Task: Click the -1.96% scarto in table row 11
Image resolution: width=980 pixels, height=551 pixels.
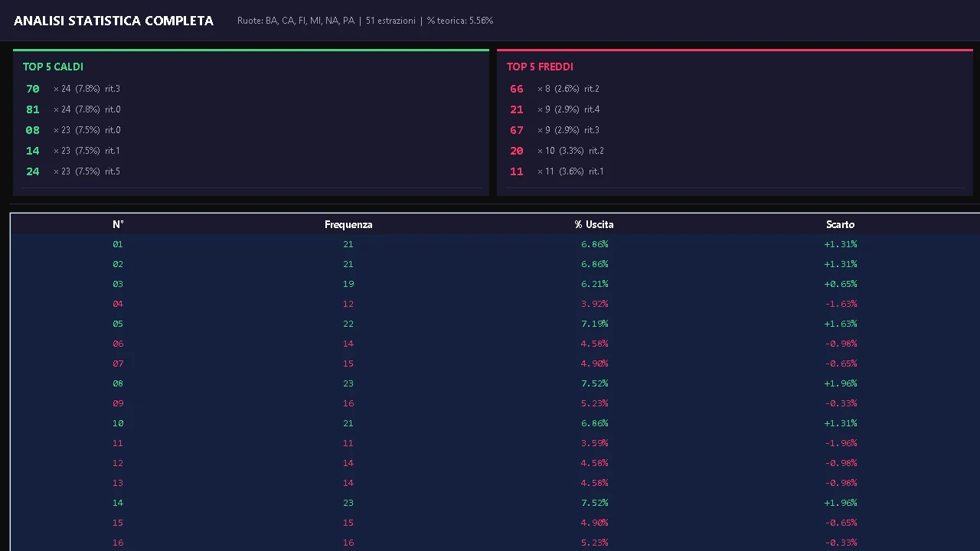Action: click(x=841, y=443)
